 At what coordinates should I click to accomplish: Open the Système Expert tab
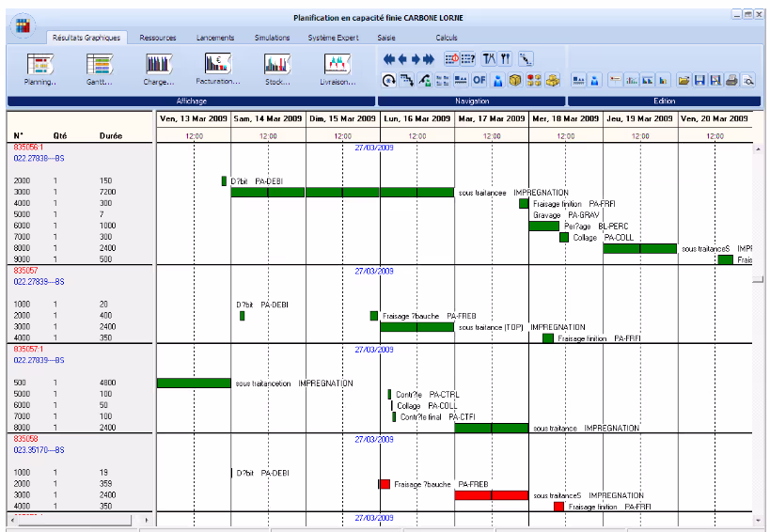[x=333, y=38]
